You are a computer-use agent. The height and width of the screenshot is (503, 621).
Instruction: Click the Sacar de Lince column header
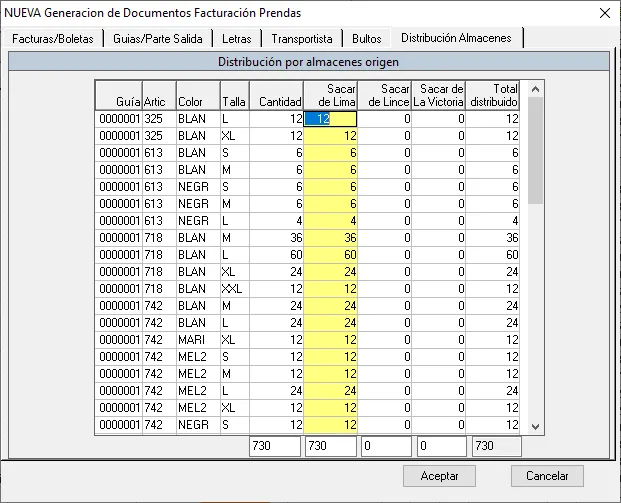(x=385, y=95)
